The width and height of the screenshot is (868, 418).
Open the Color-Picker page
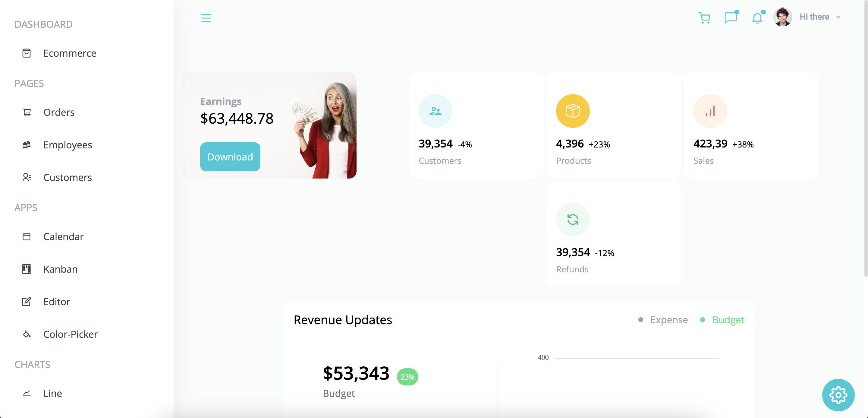click(71, 334)
